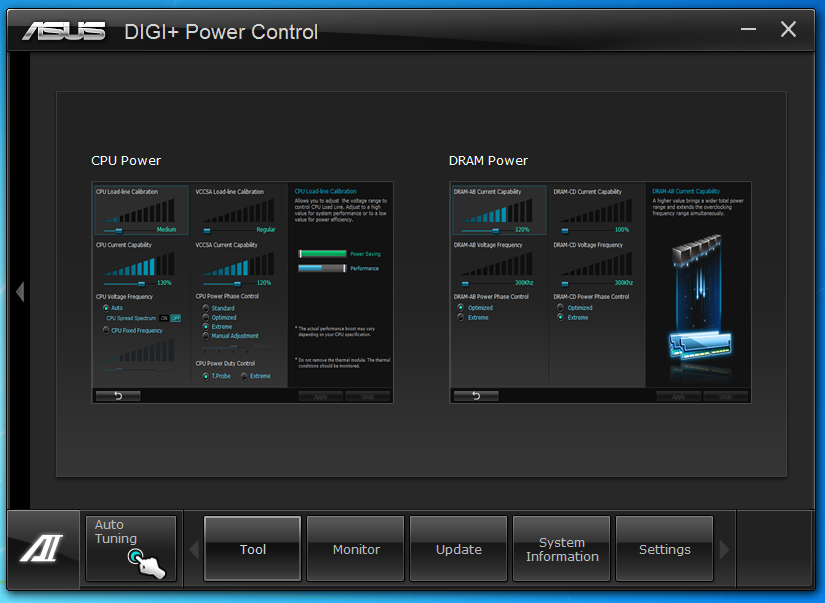The width and height of the screenshot is (825, 603).
Task: Select CPU Fixed Frequency option
Action: (x=106, y=330)
